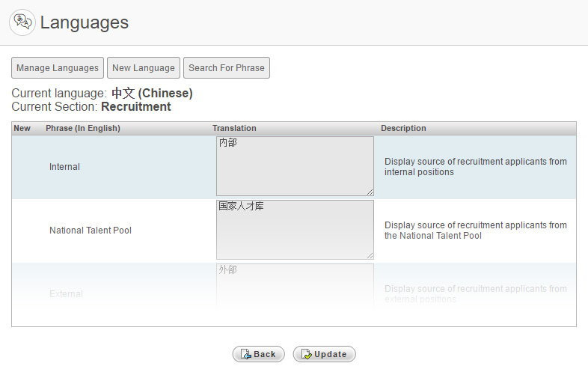Screen dimensions: 588x381
Task: Click the Translation column header
Action: [234, 129]
